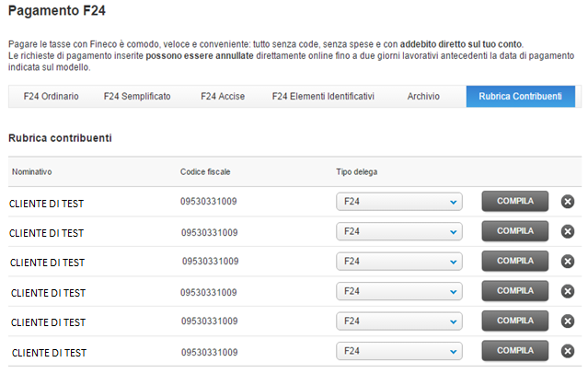Expand the F24 dropdown in the second row
Image resolution: width=588 pixels, height=374 pixels.
click(x=399, y=231)
